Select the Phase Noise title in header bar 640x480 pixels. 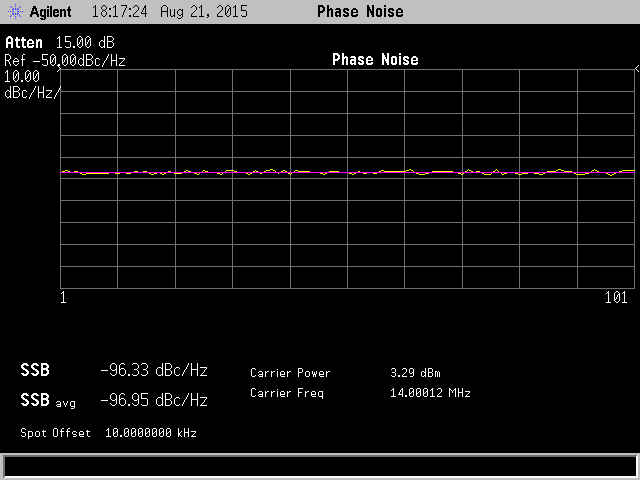[x=360, y=12]
